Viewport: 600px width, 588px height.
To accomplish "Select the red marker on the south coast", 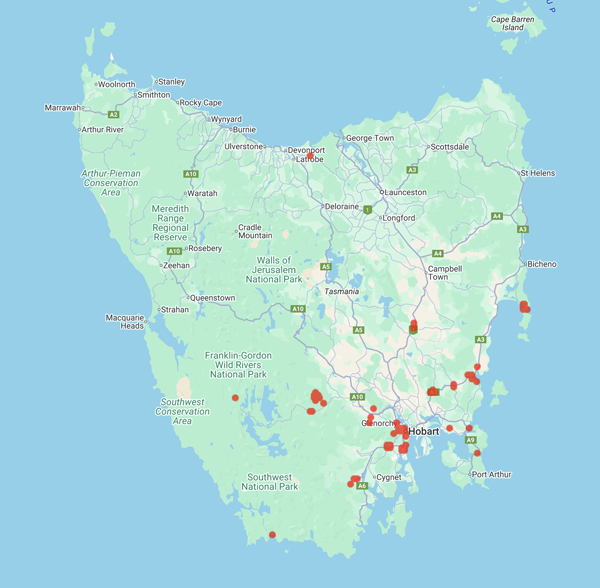I will (x=272, y=534).
